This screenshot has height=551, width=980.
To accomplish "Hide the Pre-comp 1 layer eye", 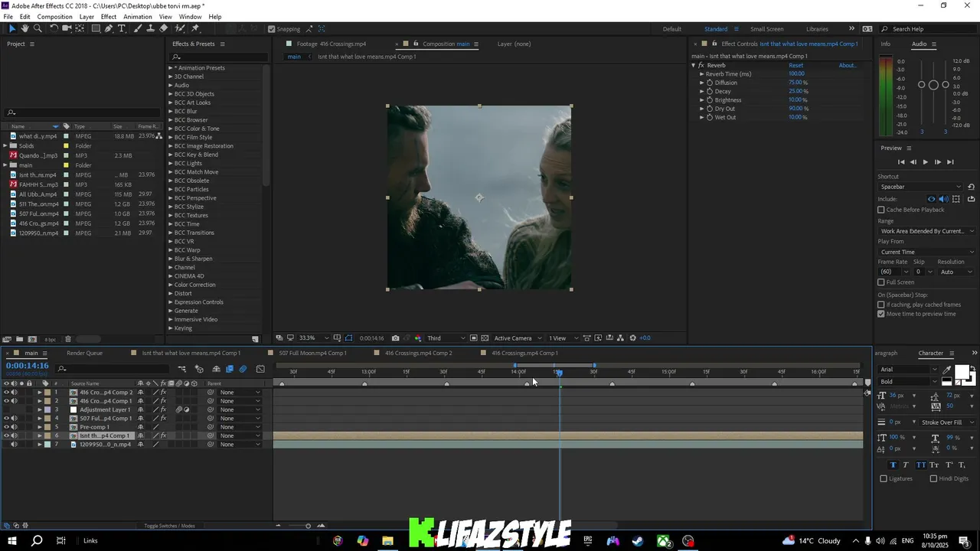I will pos(6,427).
